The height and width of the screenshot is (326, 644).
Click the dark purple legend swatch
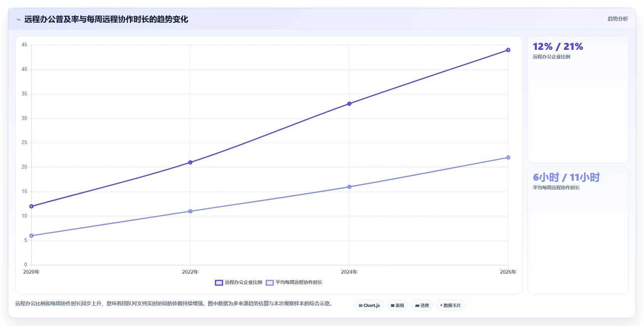(x=219, y=282)
